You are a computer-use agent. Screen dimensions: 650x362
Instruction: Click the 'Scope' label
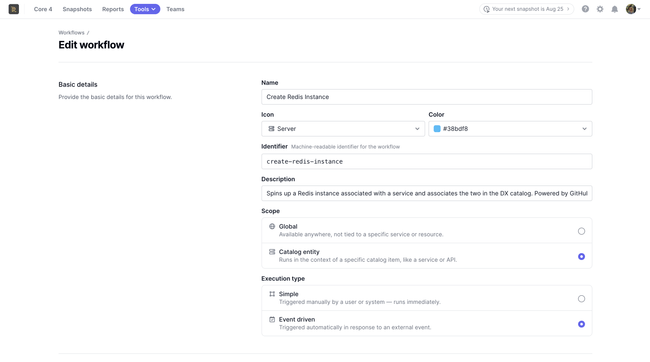click(x=271, y=211)
